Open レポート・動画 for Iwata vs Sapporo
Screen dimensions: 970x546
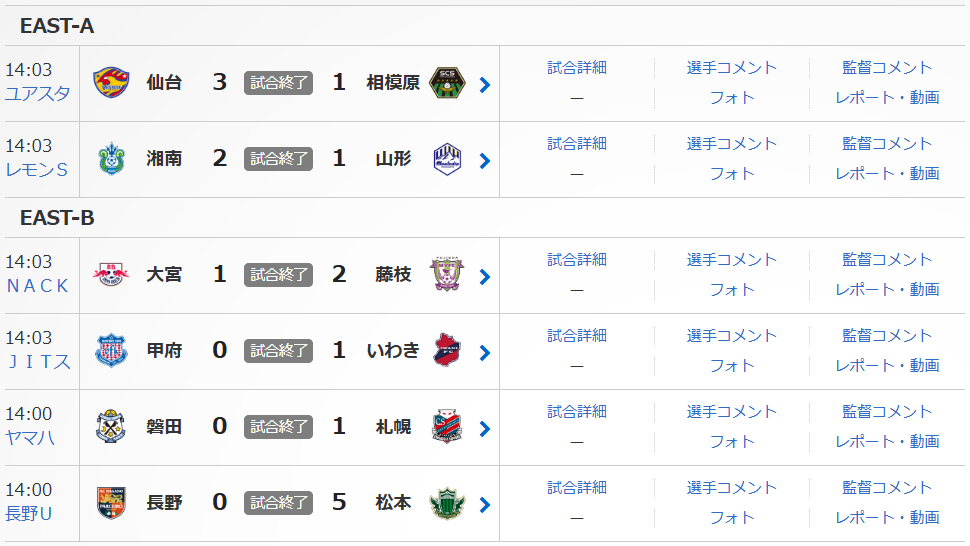click(x=887, y=442)
